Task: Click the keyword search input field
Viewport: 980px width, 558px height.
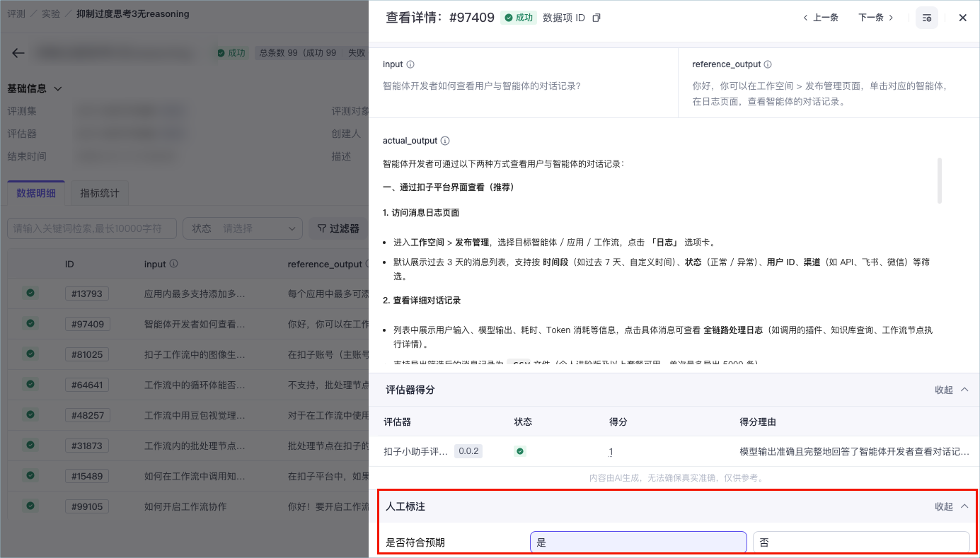Action: [92, 228]
